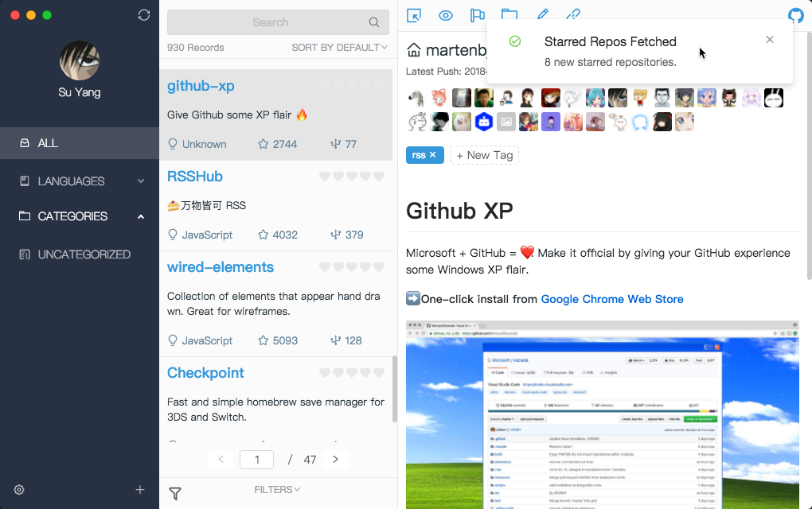Dismiss the Starred Repos Fetched notification
Screen dimensions: 812x509
click(x=770, y=40)
